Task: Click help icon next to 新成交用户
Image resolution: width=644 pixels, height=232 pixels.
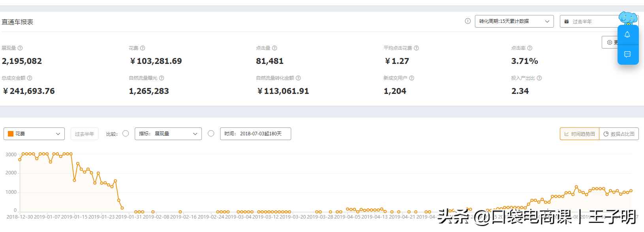Action: [x=412, y=78]
